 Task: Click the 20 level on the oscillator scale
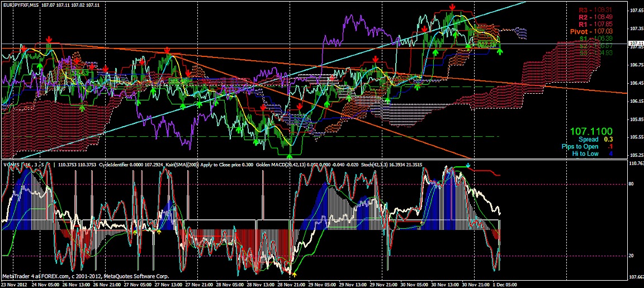632,256
